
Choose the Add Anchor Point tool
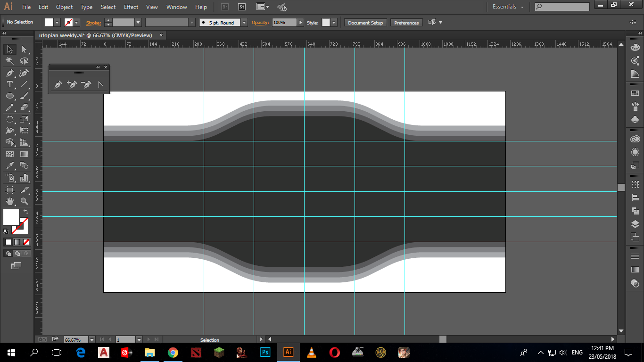point(72,85)
